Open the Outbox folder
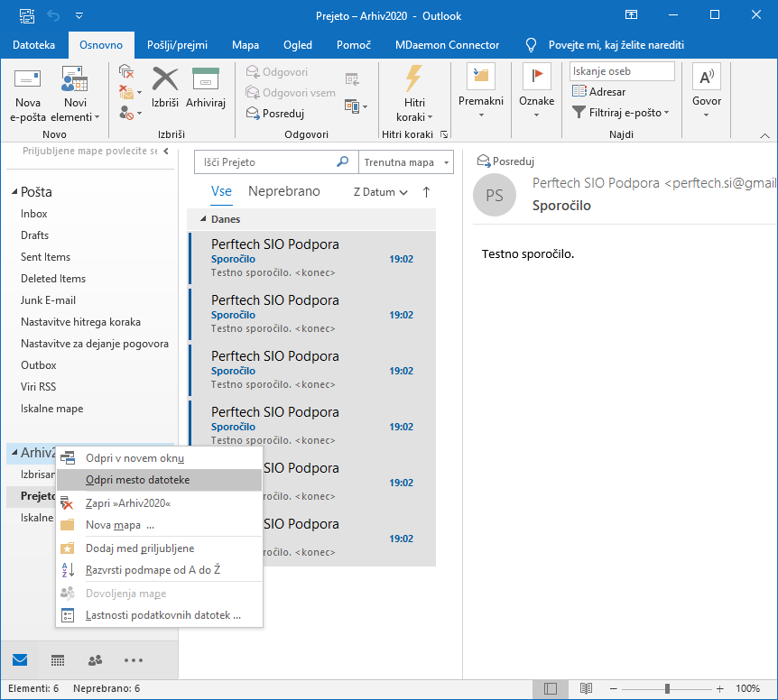The height and width of the screenshot is (700, 778). click(39, 365)
